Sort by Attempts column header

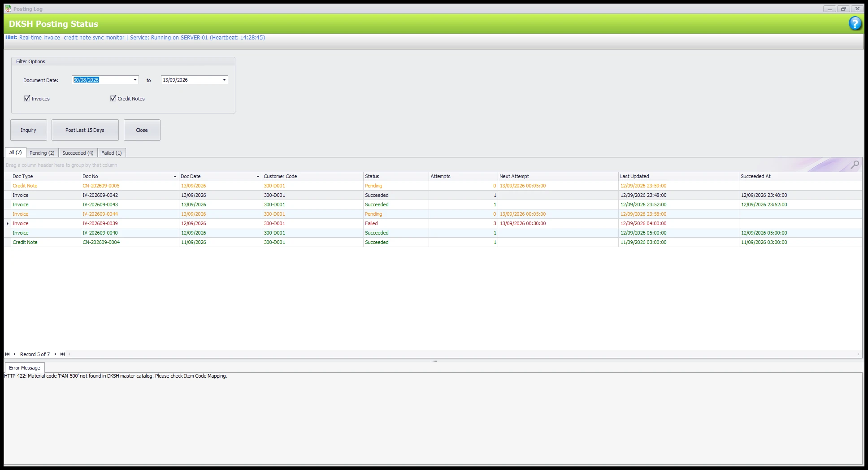pos(463,177)
